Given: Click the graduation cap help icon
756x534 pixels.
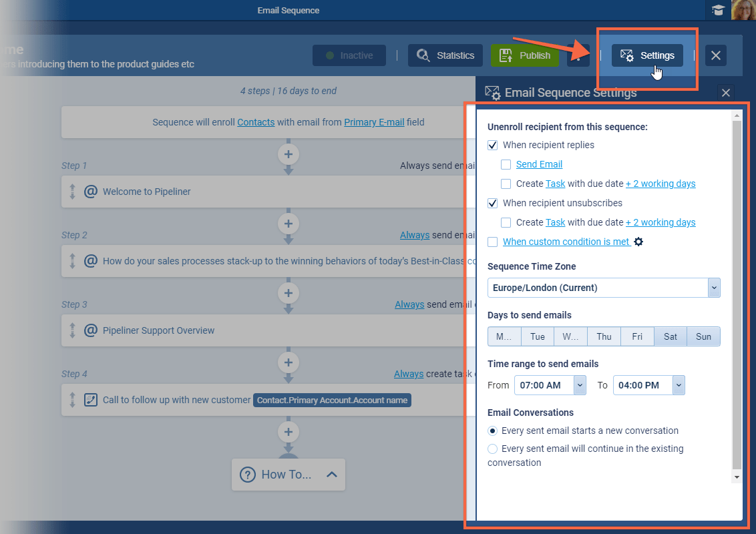Looking at the screenshot, I should (x=718, y=10).
